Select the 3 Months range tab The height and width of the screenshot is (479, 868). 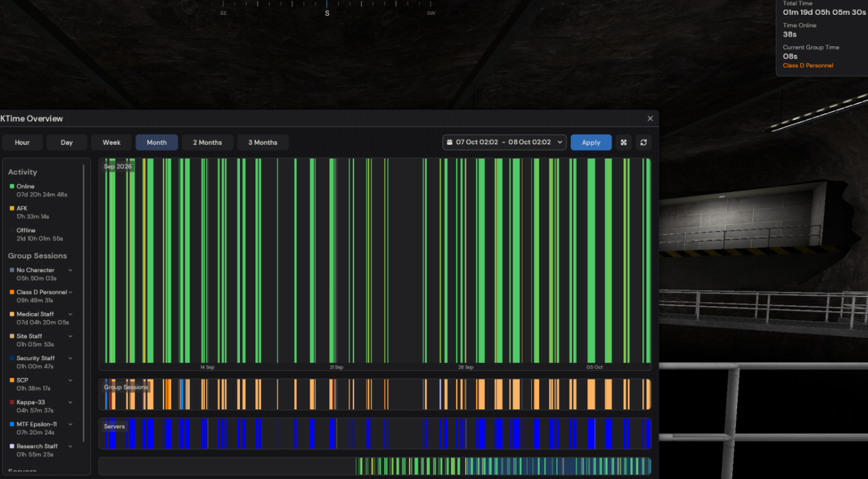262,142
